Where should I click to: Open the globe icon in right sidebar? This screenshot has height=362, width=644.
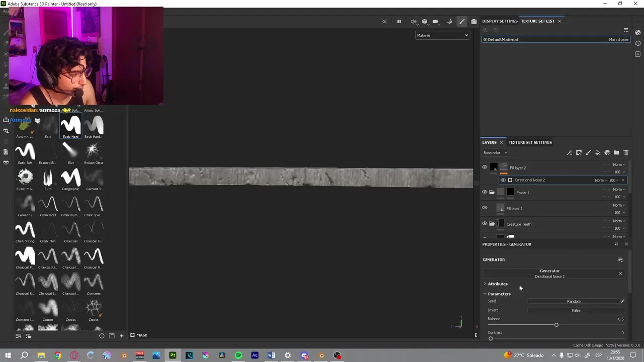[x=638, y=33]
